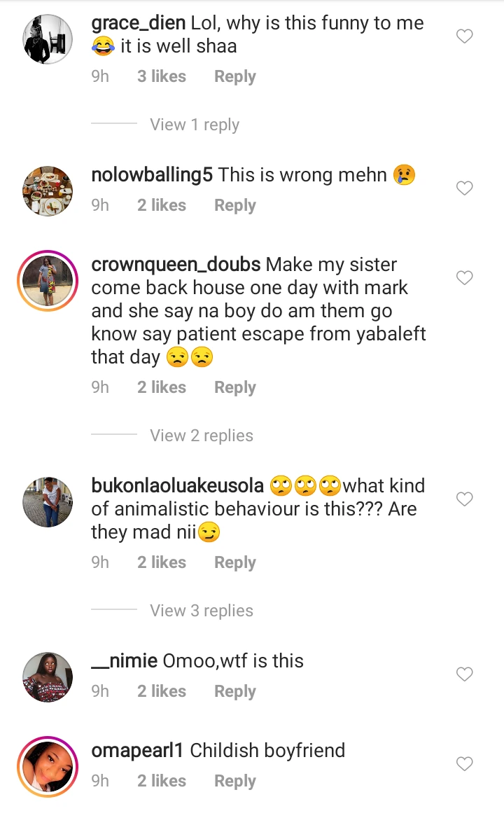Viewport: 504px width, 818px height.
Task: Heart the comment from bukonlaoluakeusola
Action: point(465,499)
